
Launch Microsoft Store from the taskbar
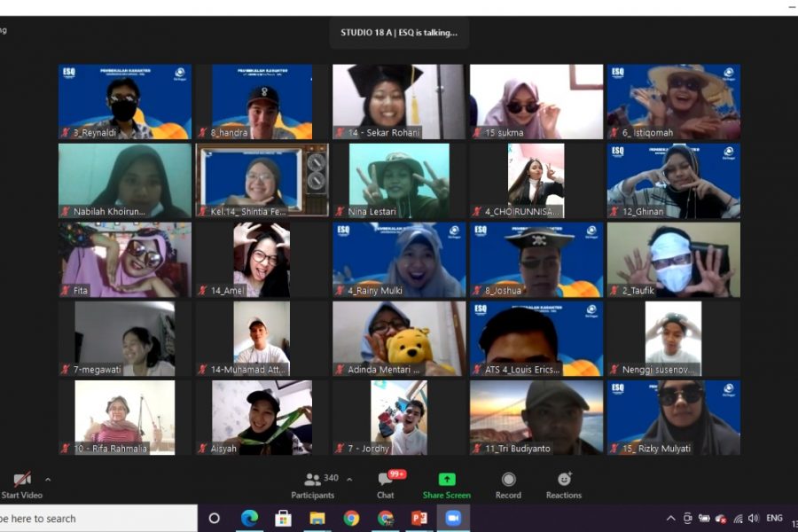click(x=283, y=519)
